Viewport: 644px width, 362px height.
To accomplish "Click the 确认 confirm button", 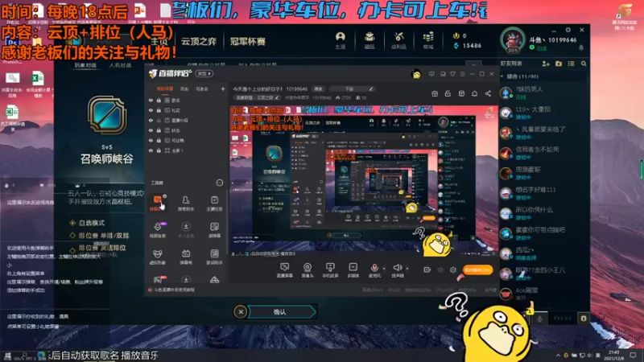I will 280,312.
